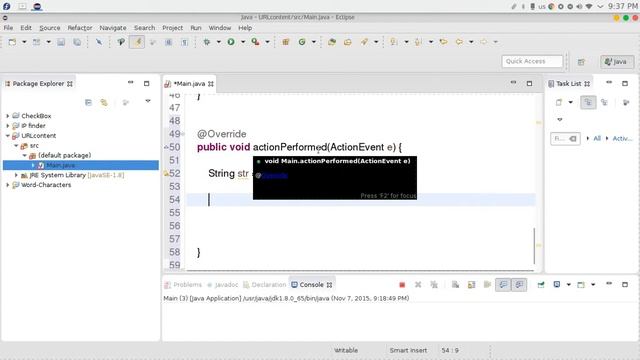
Task: Expand the JRE System Library node
Action: [x=16, y=175]
